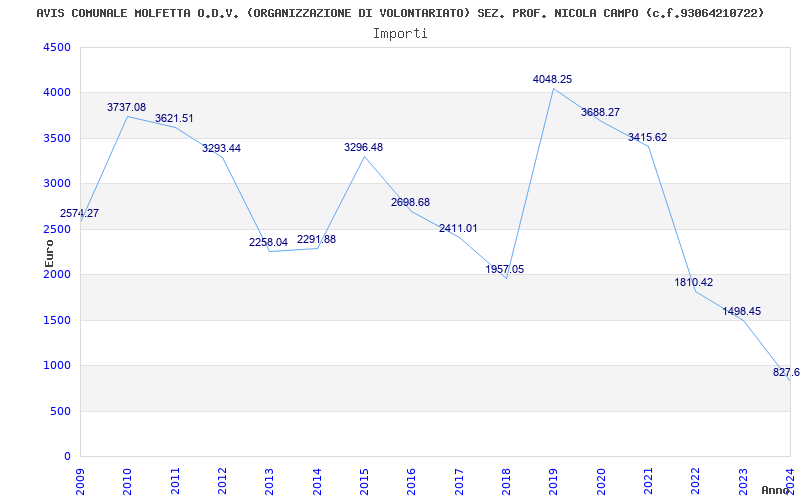Click y-axis value 500
The height and width of the screenshot is (500, 800).
tap(61, 411)
